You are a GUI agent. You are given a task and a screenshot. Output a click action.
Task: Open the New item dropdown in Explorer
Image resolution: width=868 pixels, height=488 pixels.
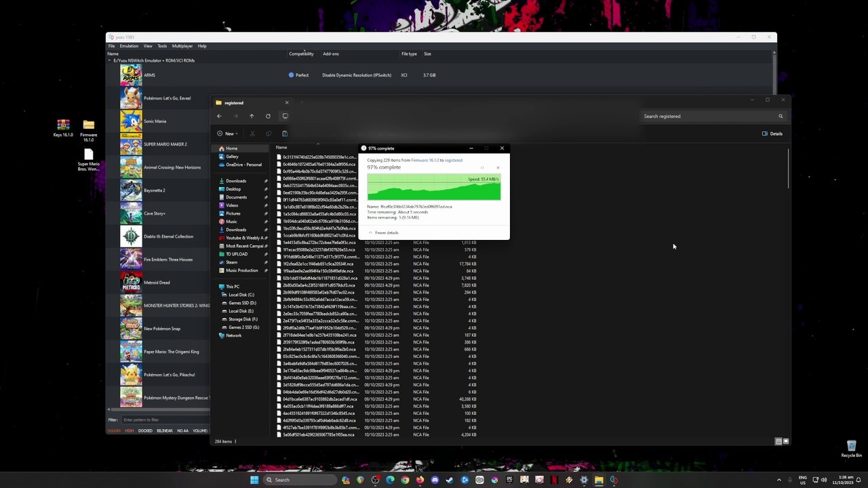pyautogui.click(x=227, y=134)
